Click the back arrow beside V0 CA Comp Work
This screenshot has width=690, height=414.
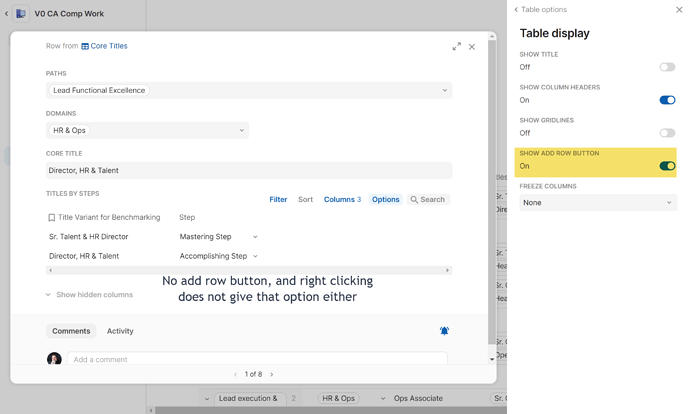coord(6,14)
